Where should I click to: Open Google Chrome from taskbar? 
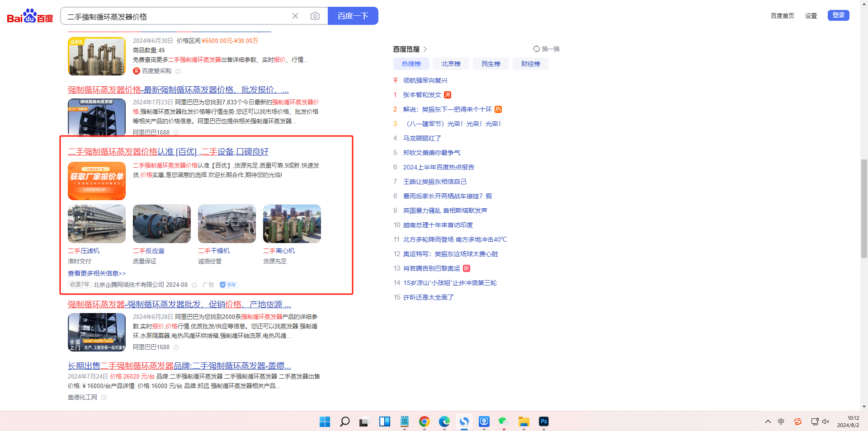click(424, 422)
